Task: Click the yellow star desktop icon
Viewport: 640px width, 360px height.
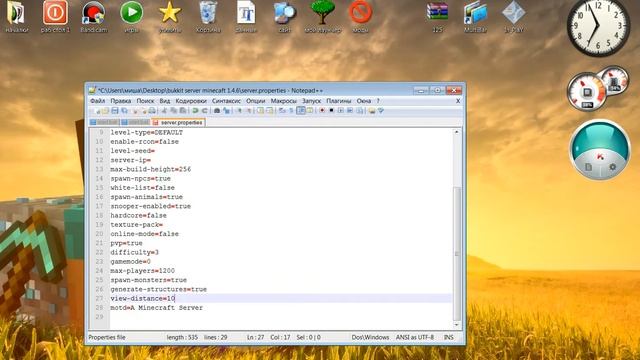Action: [x=170, y=17]
